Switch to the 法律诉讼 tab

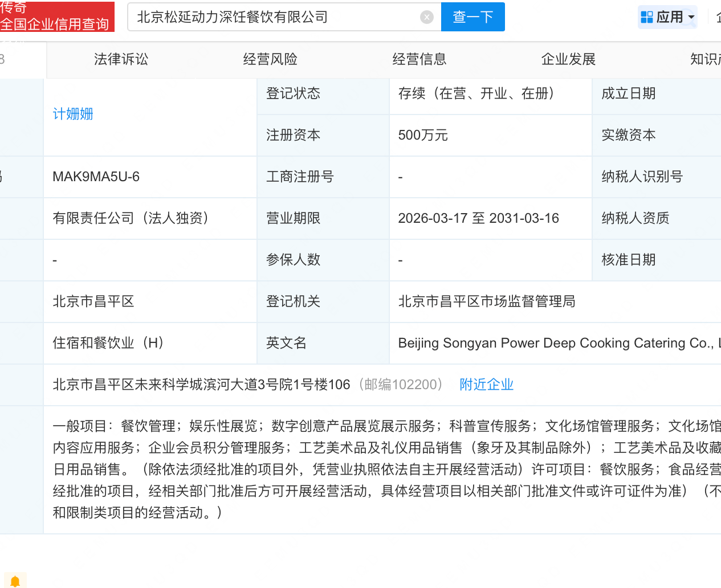121,59
